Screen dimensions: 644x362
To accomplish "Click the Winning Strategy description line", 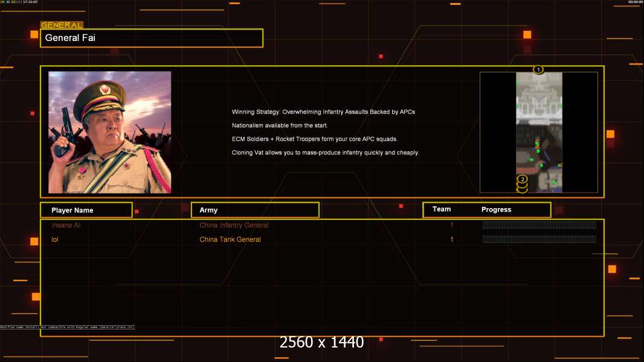I will [x=323, y=112].
